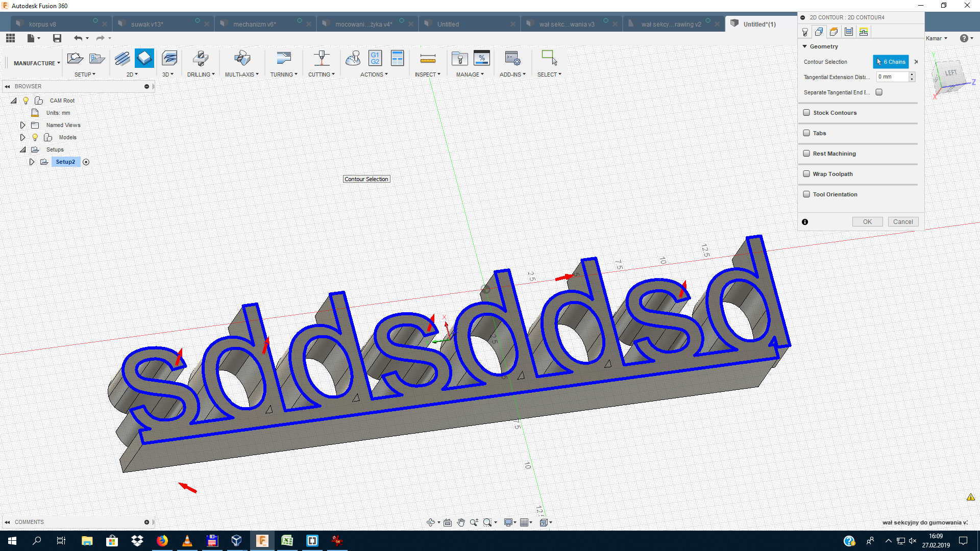Open the Heights tab in 2D Contour dialog
The image size is (980, 551).
click(x=834, y=32)
